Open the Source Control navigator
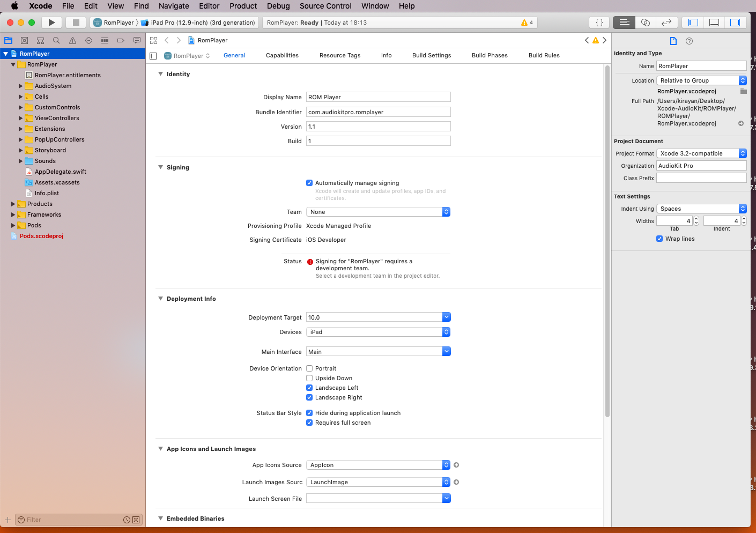 pyautogui.click(x=24, y=40)
